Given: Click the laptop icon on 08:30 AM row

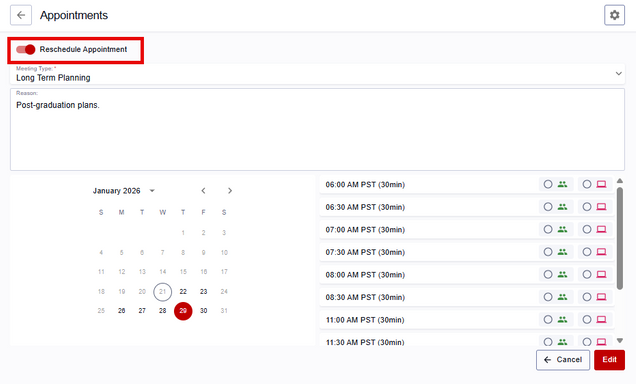Looking at the screenshot, I should pyautogui.click(x=602, y=297).
